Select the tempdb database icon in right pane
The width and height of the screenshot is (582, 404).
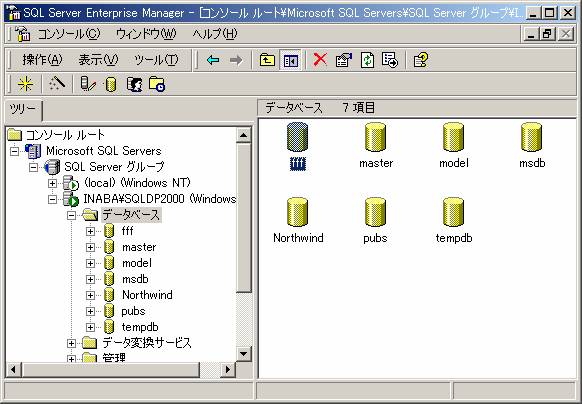pyautogui.click(x=453, y=212)
